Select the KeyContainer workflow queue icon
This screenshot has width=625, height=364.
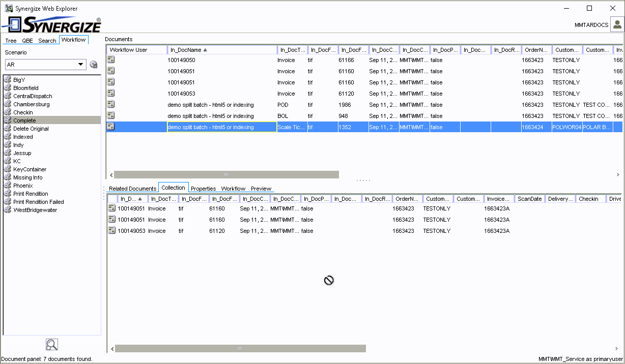(x=8, y=169)
